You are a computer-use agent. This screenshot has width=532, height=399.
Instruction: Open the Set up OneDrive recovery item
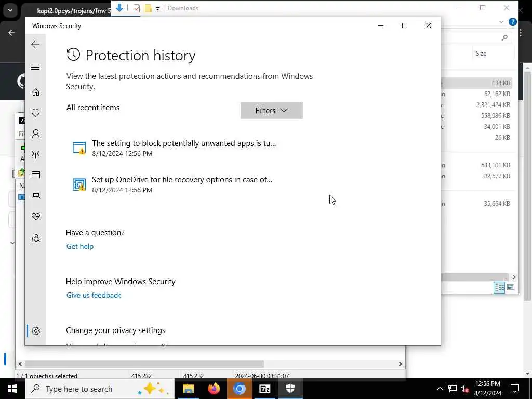(182, 184)
